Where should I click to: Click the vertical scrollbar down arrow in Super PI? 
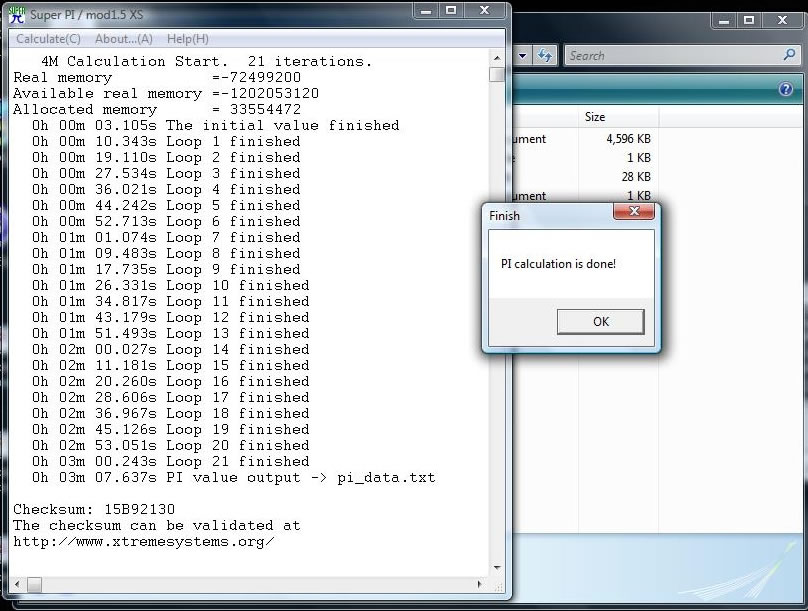point(497,568)
